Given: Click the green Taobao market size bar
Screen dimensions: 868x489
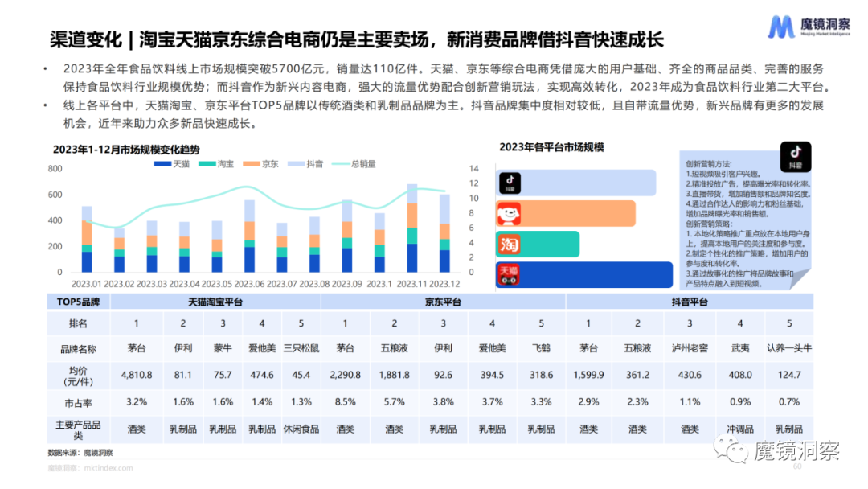Looking at the screenshot, I should [x=538, y=244].
